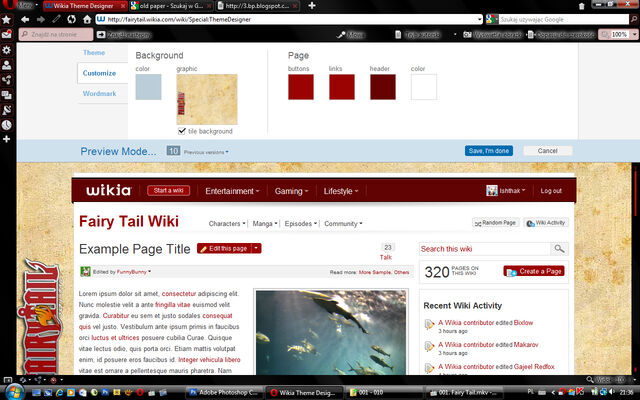Image resolution: width=640 pixels, height=400 pixels.
Task: Click the pencil wand icon in address bar
Action: [56, 19]
